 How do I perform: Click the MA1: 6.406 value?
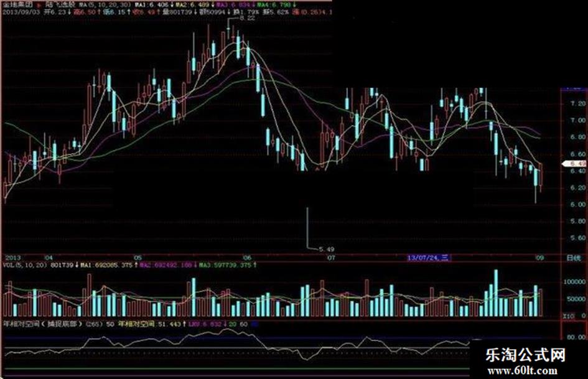click(x=152, y=5)
